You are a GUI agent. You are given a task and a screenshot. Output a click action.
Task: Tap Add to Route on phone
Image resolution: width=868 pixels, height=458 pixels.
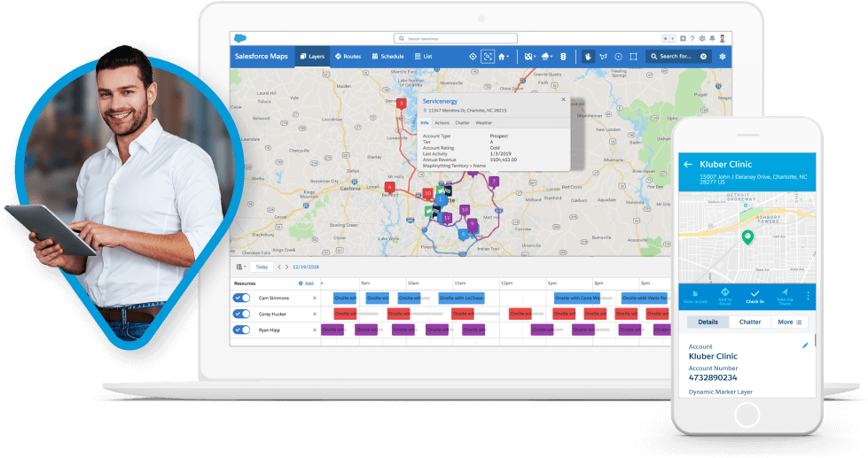click(x=724, y=297)
